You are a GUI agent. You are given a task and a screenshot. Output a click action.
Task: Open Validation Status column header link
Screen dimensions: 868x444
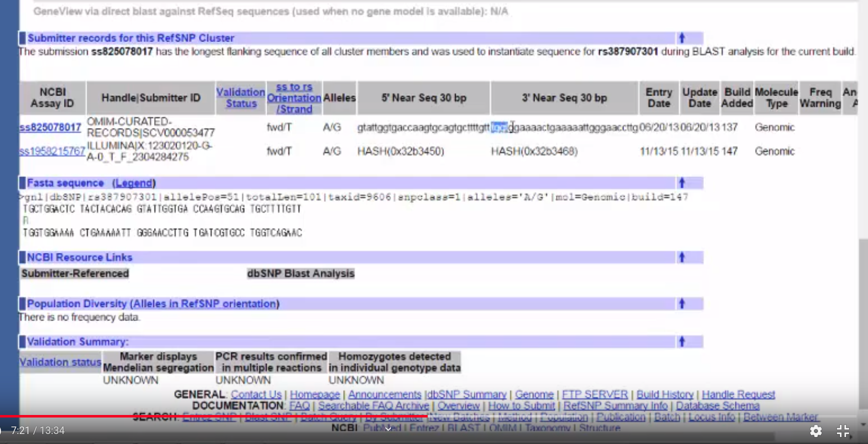241,98
